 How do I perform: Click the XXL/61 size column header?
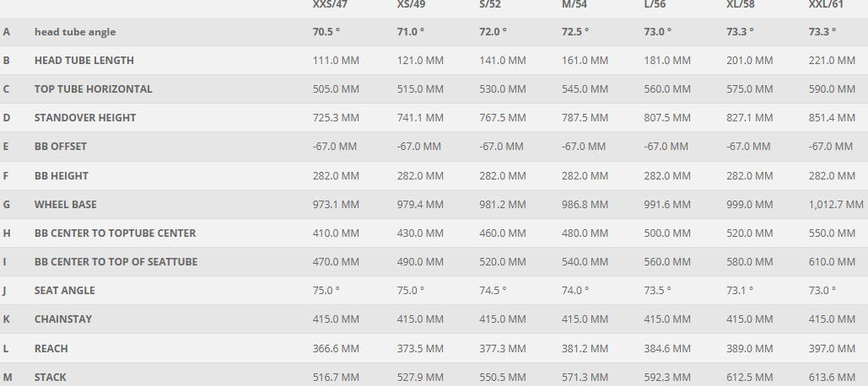pos(828,5)
